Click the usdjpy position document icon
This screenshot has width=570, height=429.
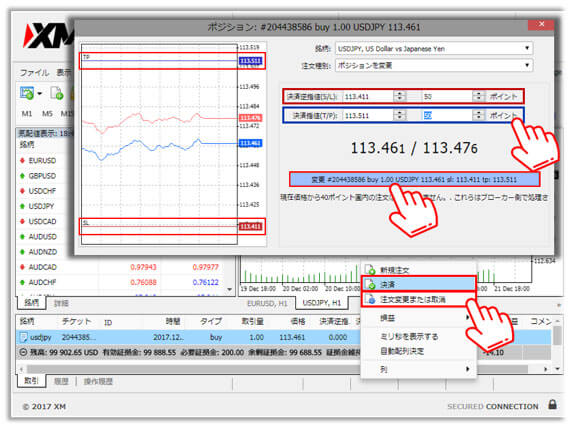[24, 337]
